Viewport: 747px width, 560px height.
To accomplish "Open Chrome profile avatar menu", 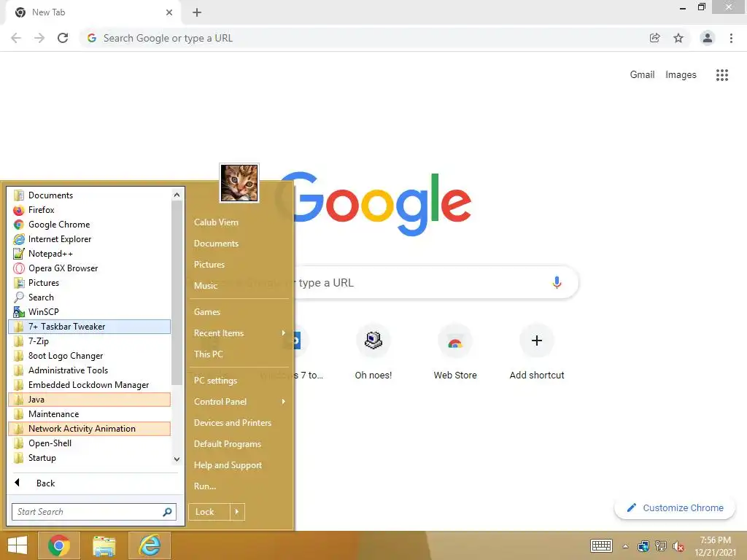I will (x=708, y=38).
